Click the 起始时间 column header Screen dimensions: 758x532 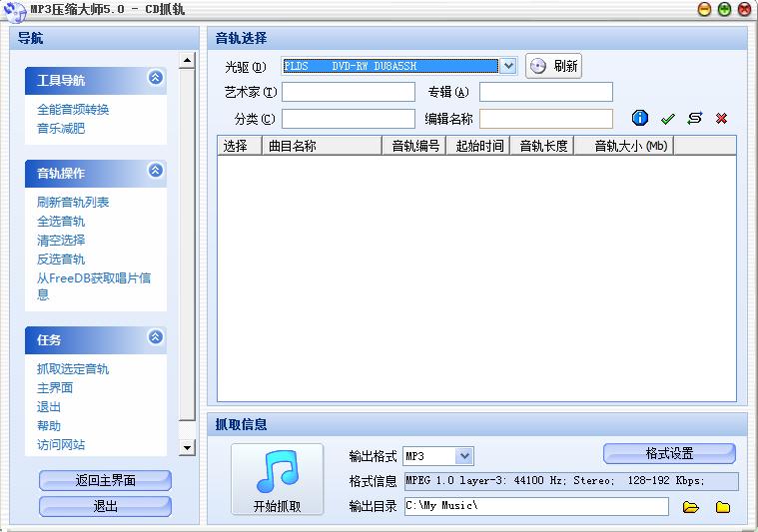(478, 146)
